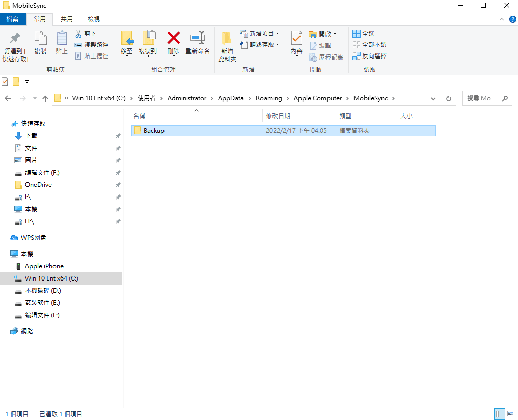Switch to large icons view in status bar

511,414
